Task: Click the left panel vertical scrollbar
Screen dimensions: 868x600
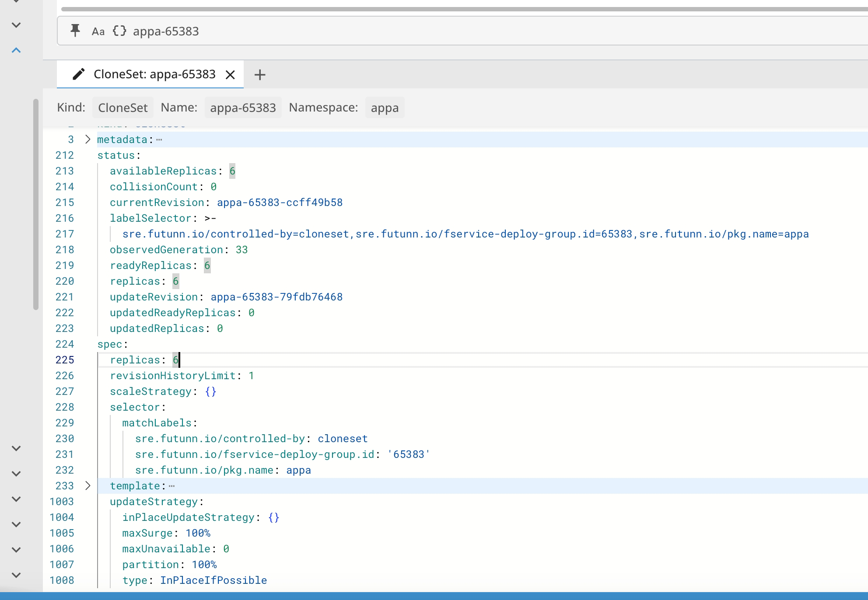Action: pos(36,204)
